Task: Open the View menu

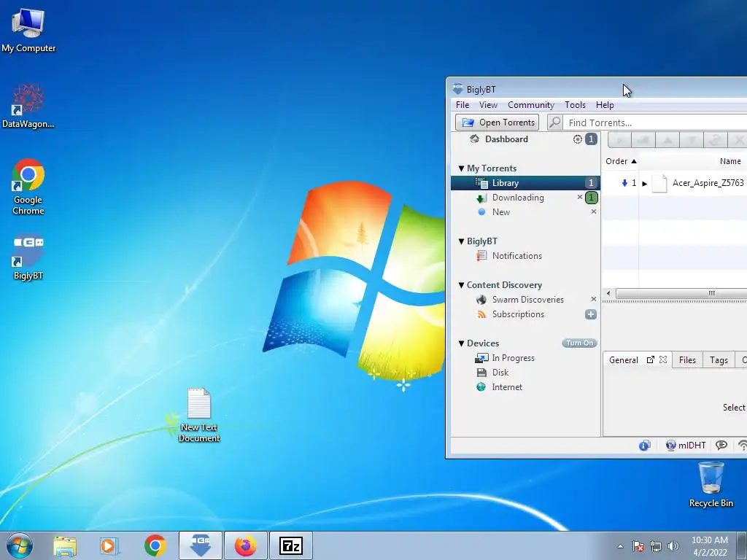Action: (x=488, y=105)
